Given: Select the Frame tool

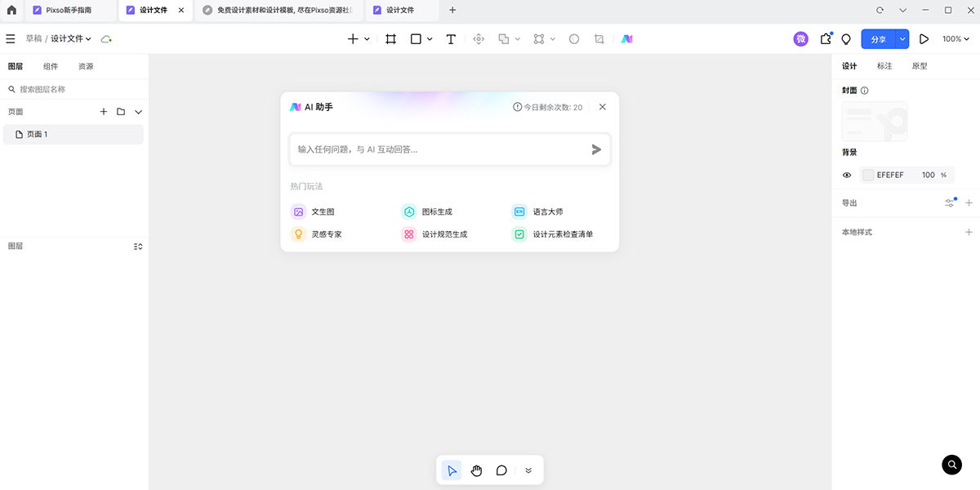Looking at the screenshot, I should tap(391, 38).
